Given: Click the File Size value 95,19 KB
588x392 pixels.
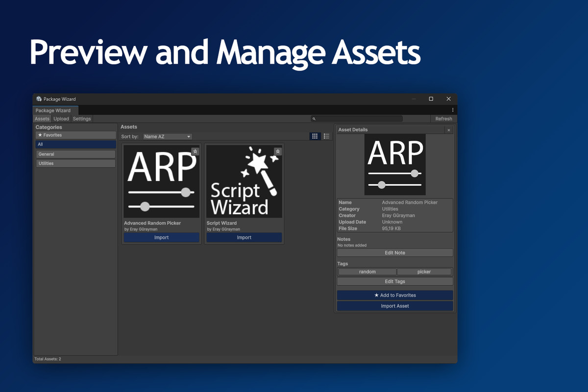Looking at the screenshot, I should tap(392, 229).
